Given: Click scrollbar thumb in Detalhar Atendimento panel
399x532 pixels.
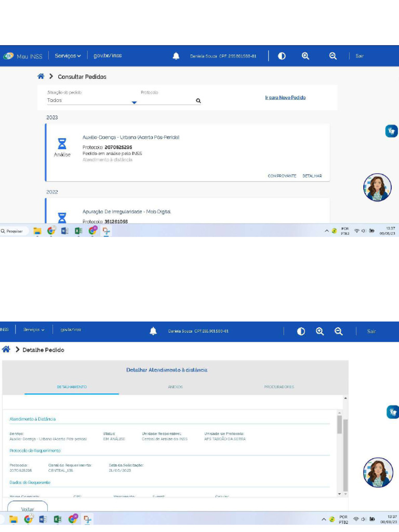Looking at the screenshot, I should tap(339, 424).
